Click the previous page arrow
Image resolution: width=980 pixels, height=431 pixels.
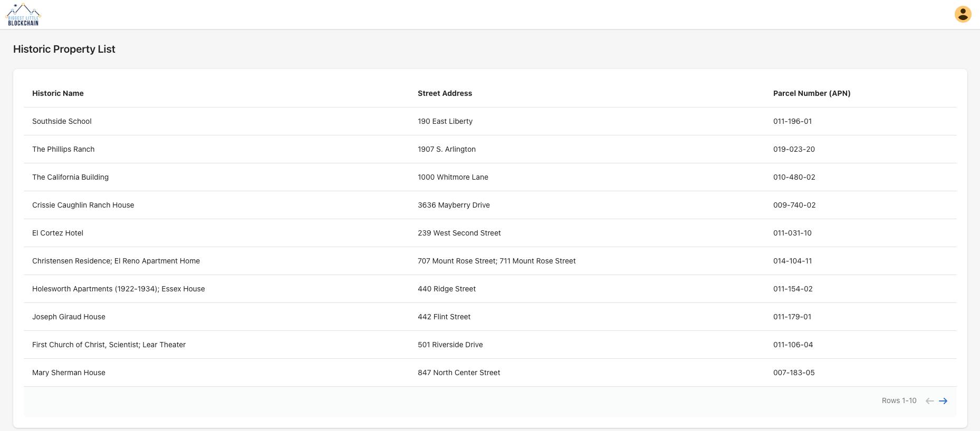tap(929, 401)
